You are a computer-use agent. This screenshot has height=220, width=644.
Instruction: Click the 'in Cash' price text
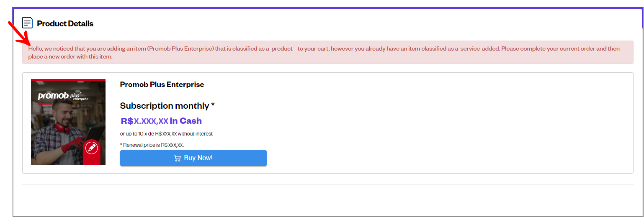[x=186, y=121]
